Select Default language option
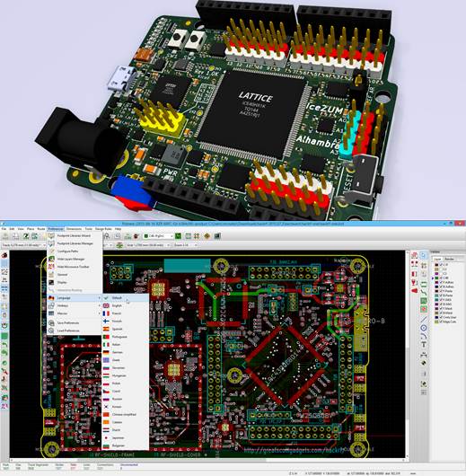 (125, 298)
